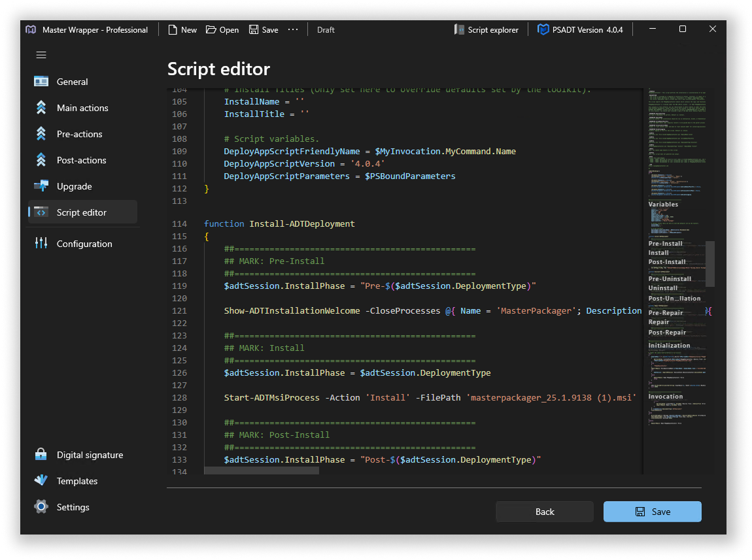Click the editor horizontal scrollbar thumb
This screenshot has width=752, height=560.
click(x=262, y=470)
